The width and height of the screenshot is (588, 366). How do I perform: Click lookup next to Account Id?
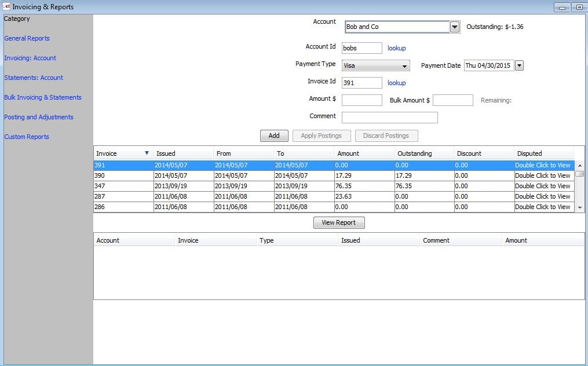397,48
